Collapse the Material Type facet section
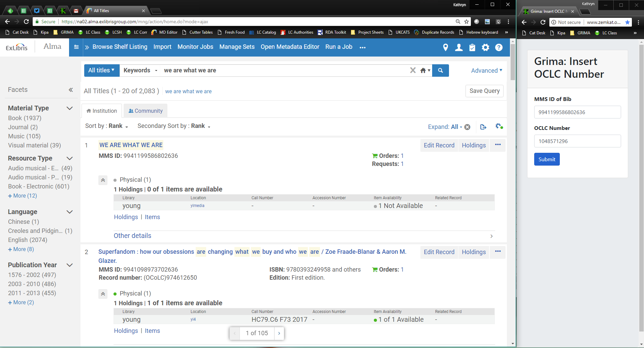 pos(70,108)
